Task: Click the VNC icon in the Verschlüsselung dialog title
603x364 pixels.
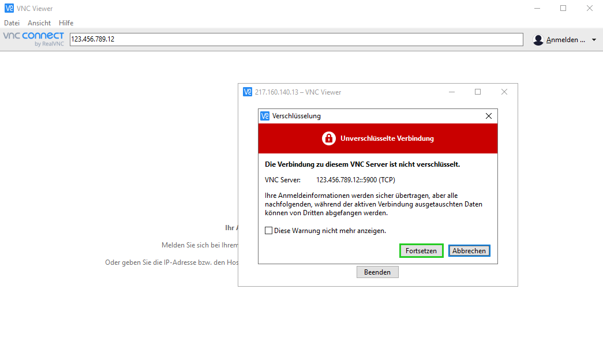Action: click(265, 116)
